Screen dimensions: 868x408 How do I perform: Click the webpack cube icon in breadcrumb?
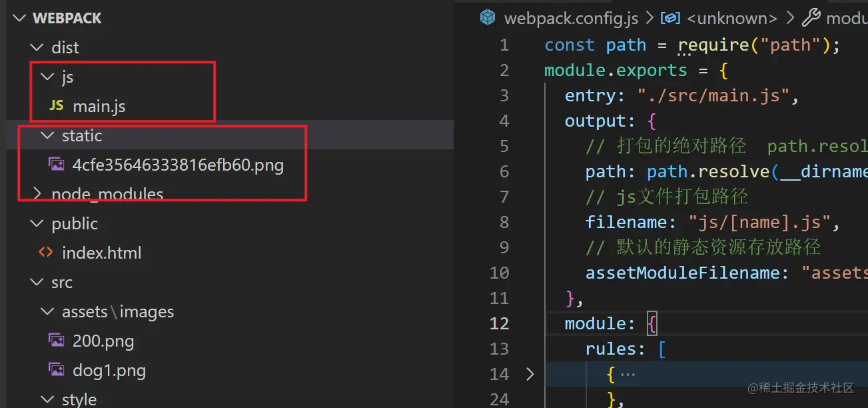(x=488, y=18)
